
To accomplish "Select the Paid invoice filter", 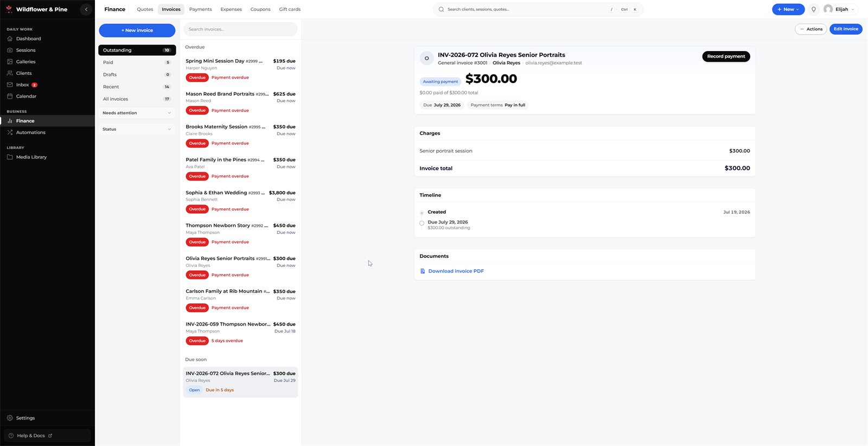I will [x=137, y=62].
